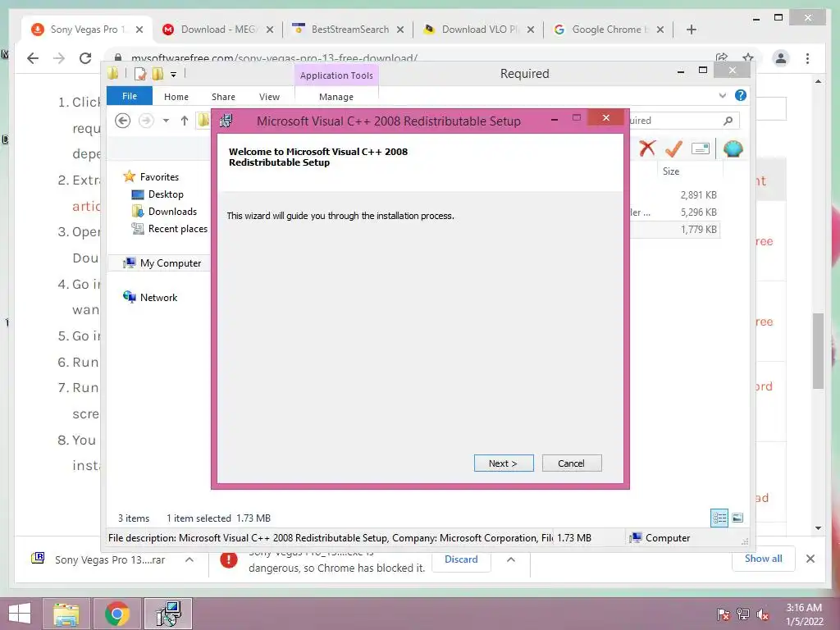
Task: Sort files by Size column header
Action: point(671,171)
